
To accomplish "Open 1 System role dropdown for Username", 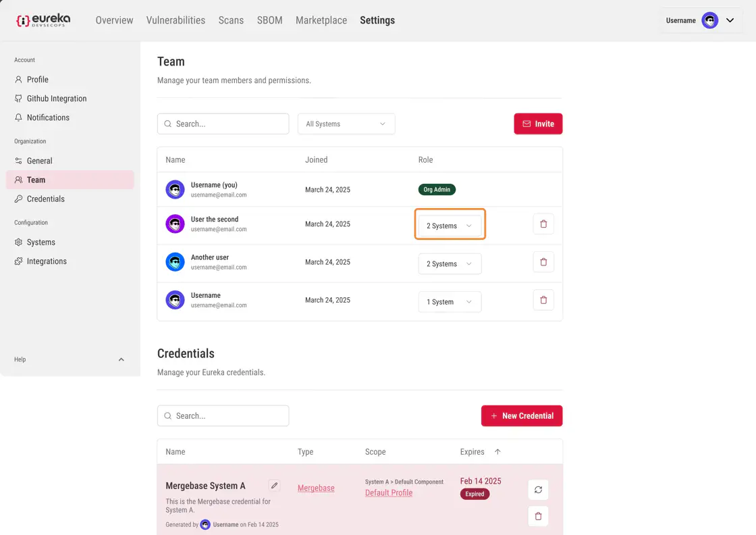I will coord(450,302).
